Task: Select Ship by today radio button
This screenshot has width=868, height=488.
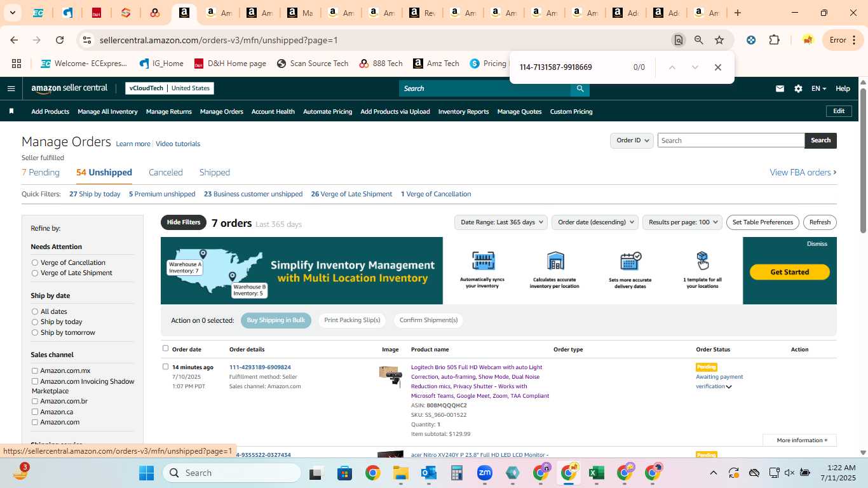Action: tap(35, 322)
